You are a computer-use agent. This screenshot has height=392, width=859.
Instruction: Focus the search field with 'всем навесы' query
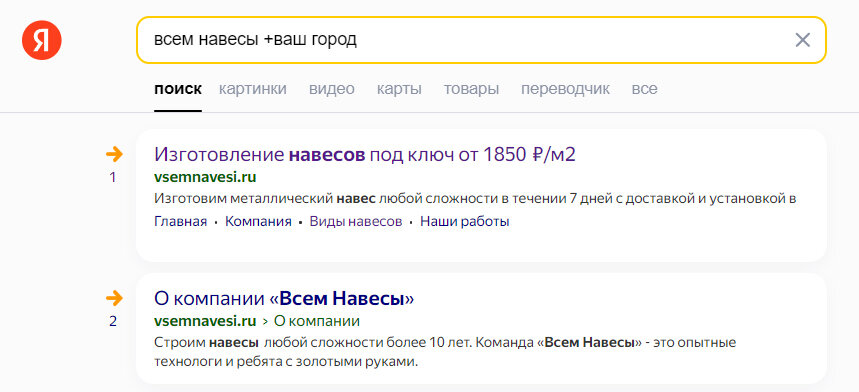coord(481,40)
